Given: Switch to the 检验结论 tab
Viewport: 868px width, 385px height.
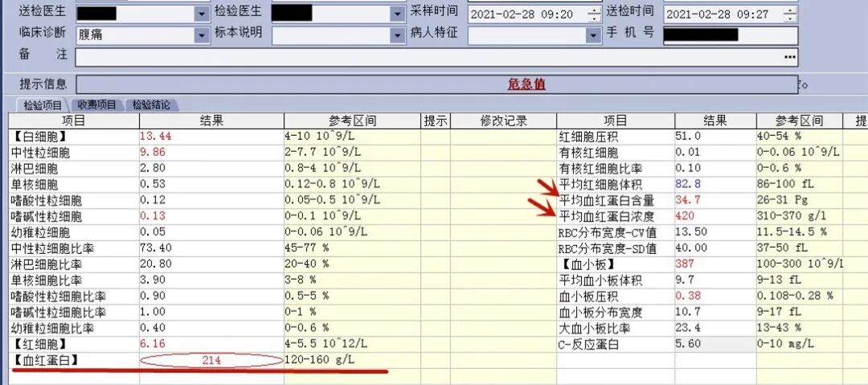Looking at the screenshot, I should (x=151, y=104).
